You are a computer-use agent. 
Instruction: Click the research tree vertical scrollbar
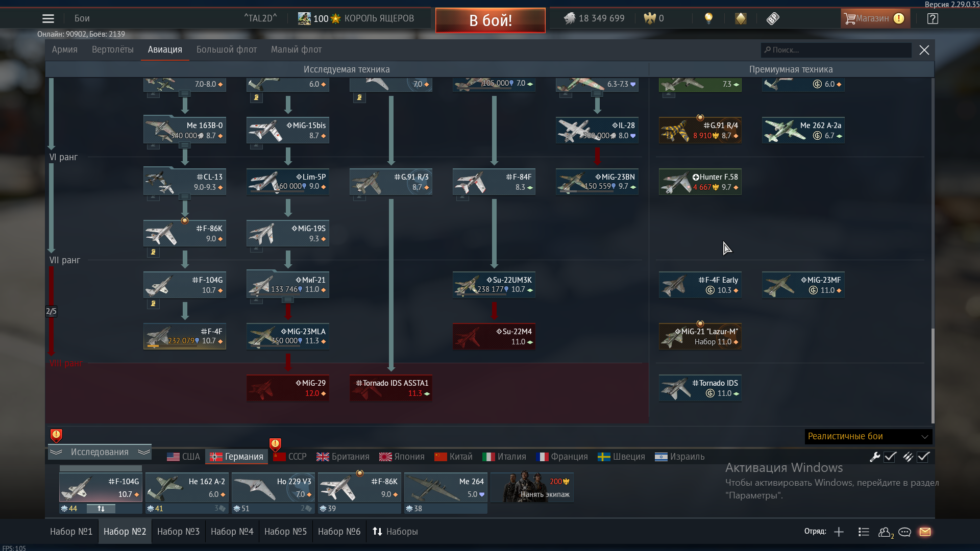coord(933,375)
